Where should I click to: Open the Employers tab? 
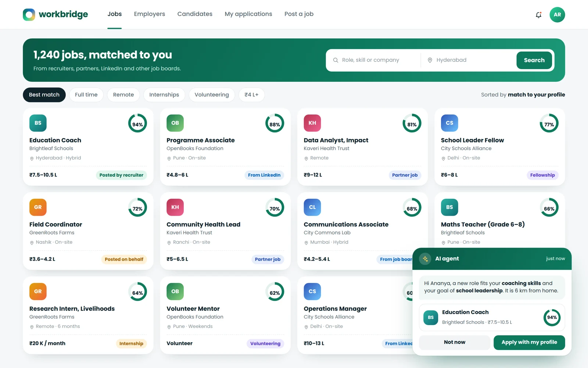pyautogui.click(x=150, y=14)
